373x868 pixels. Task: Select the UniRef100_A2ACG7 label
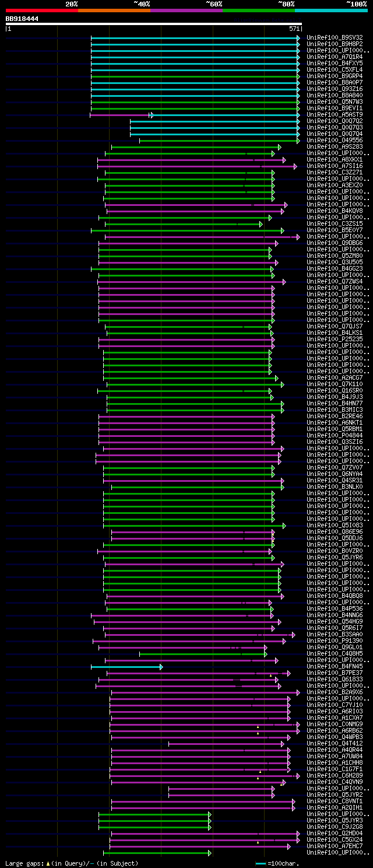(335, 377)
